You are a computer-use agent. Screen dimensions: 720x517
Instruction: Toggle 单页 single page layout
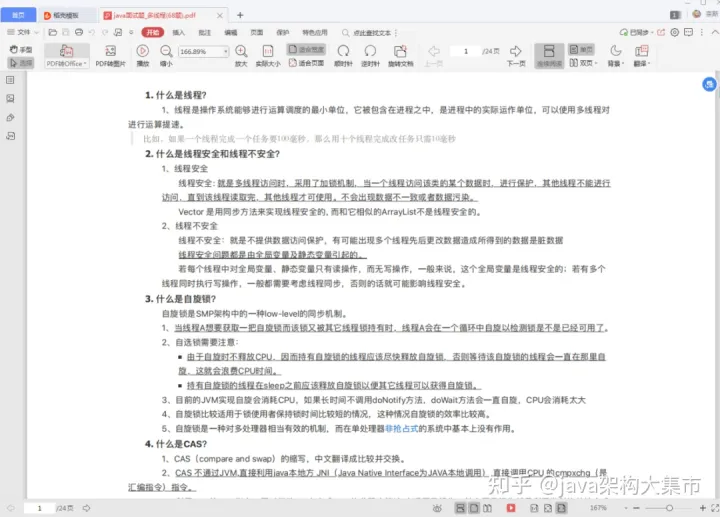point(581,49)
